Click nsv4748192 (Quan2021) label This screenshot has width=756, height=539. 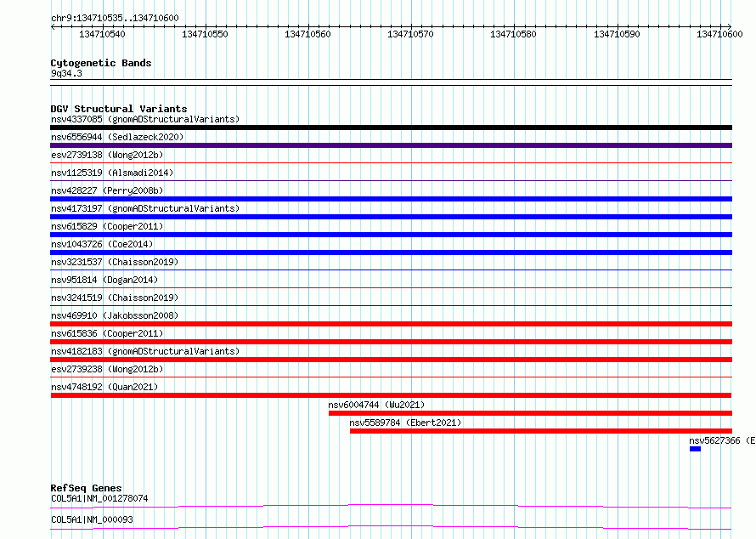[104, 387]
